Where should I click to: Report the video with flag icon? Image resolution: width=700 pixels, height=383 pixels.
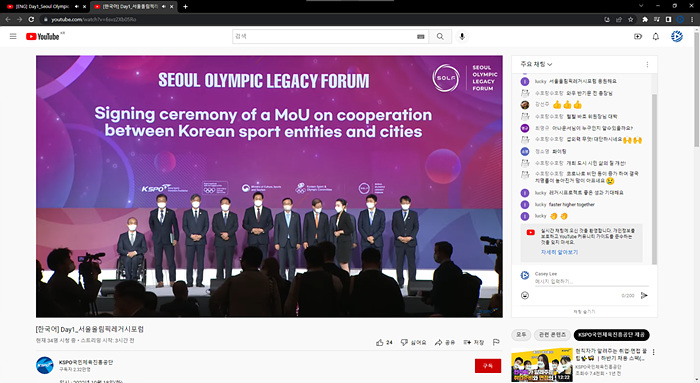pos(496,342)
